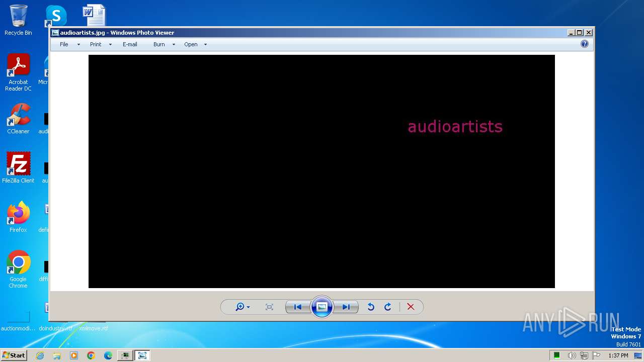Click the Show desktop button
This screenshot has height=362, width=644.
(x=638, y=355)
